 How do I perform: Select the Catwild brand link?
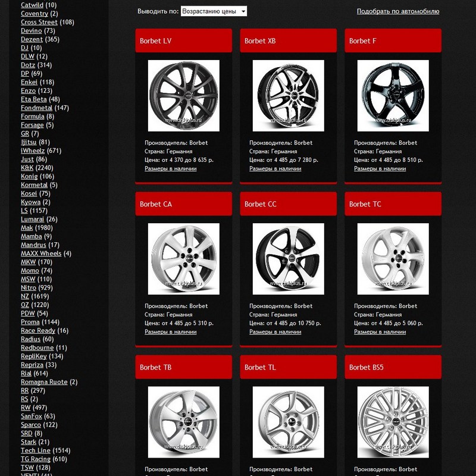pyautogui.click(x=32, y=5)
